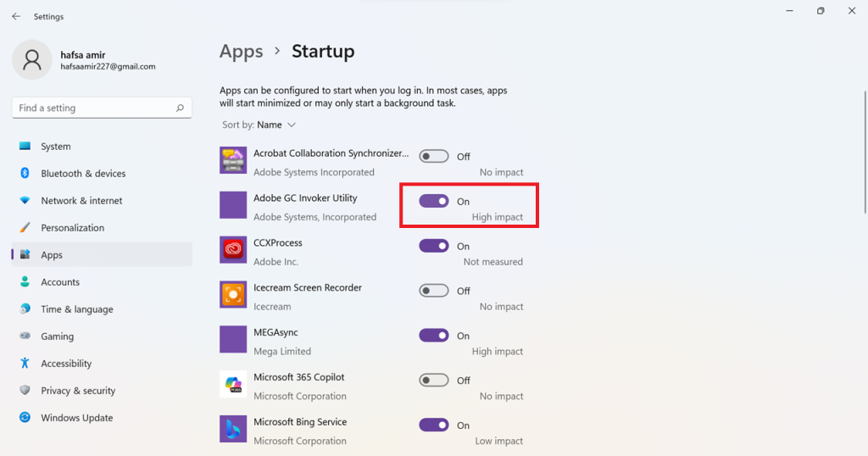Click the Icecream Screen Recorder app icon

pyautogui.click(x=233, y=294)
